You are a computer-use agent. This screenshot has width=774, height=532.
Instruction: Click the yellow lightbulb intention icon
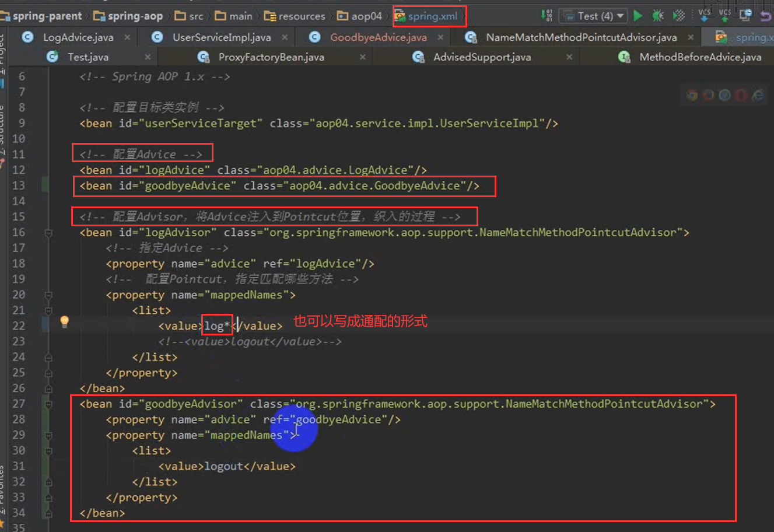tap(64, 321)
